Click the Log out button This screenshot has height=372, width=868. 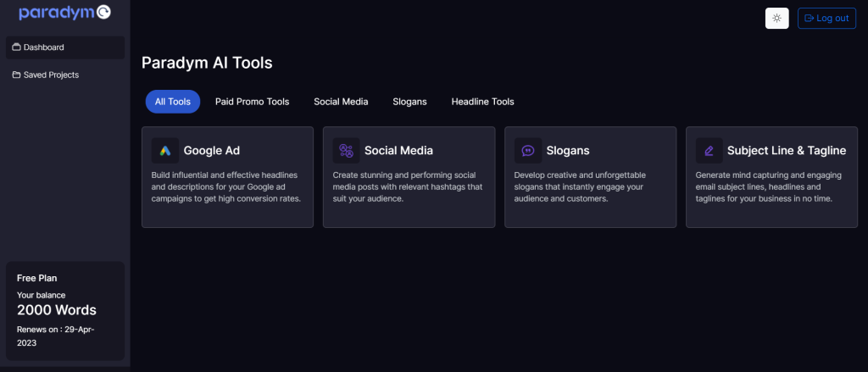point(827,19)
